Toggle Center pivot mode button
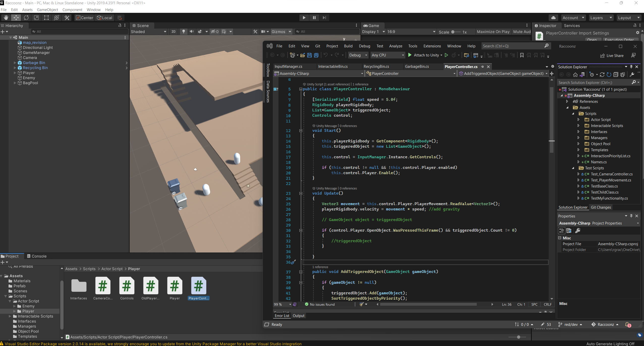This screenshot has width=644, height=346. point(85,18)
